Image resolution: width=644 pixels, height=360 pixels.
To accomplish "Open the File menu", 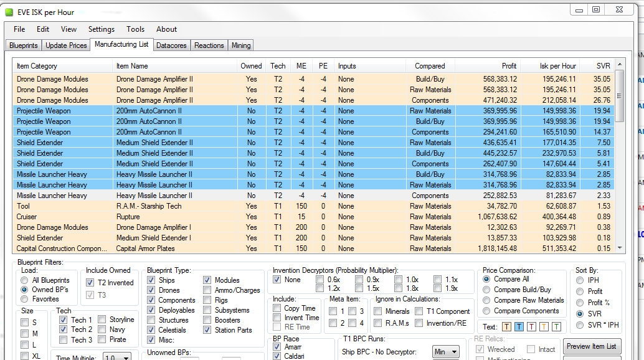I will (19, 29).
